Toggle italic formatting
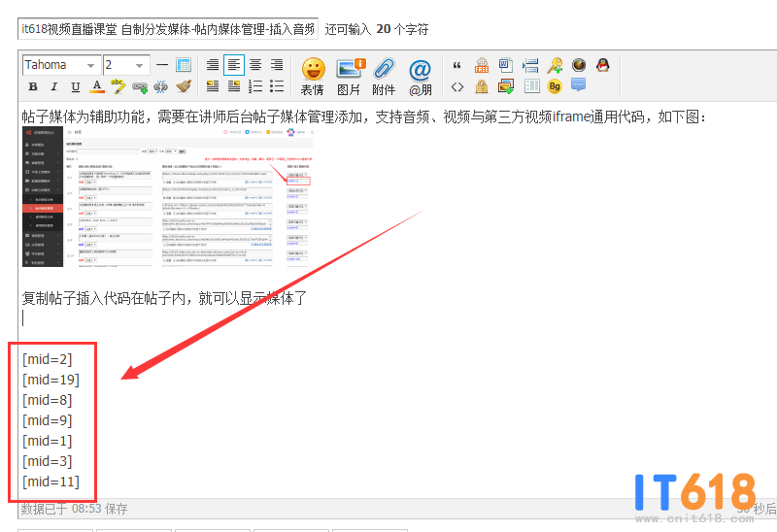 click(54, 86)
